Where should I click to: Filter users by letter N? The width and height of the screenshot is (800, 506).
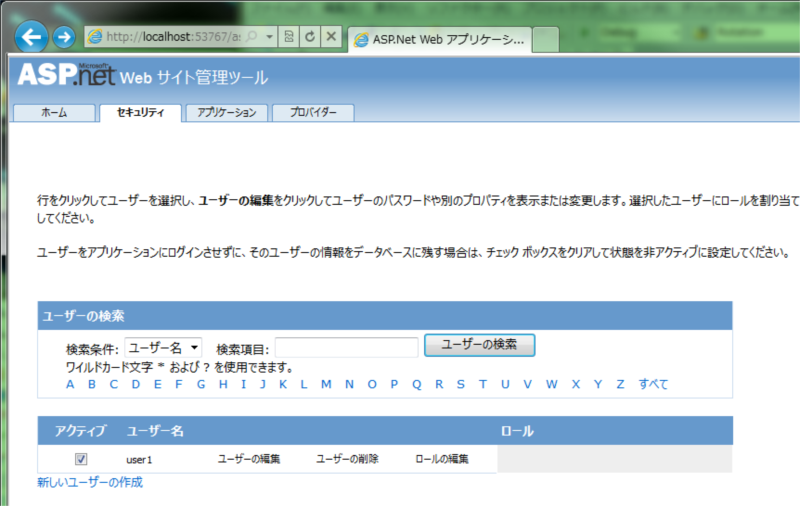[349, 384]
